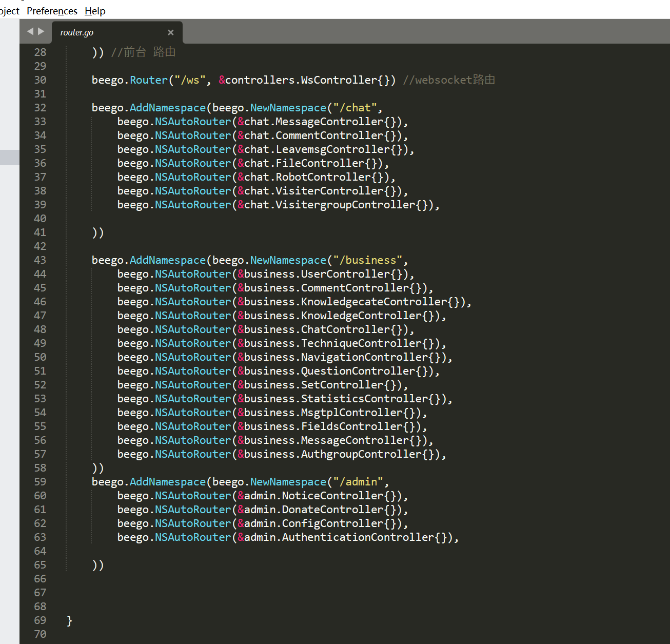Click AuthgroupController on line 57
The height and width of the screenshot is (644, 670).
tap(361, 454)
